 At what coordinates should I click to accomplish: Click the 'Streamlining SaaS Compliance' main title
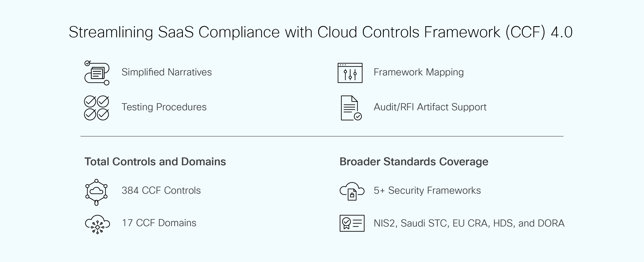coord(321,32)
